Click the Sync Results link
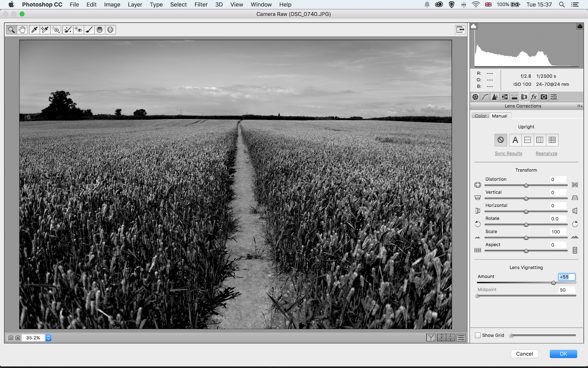This screenshot has height=368, width=588. [508, 153]
